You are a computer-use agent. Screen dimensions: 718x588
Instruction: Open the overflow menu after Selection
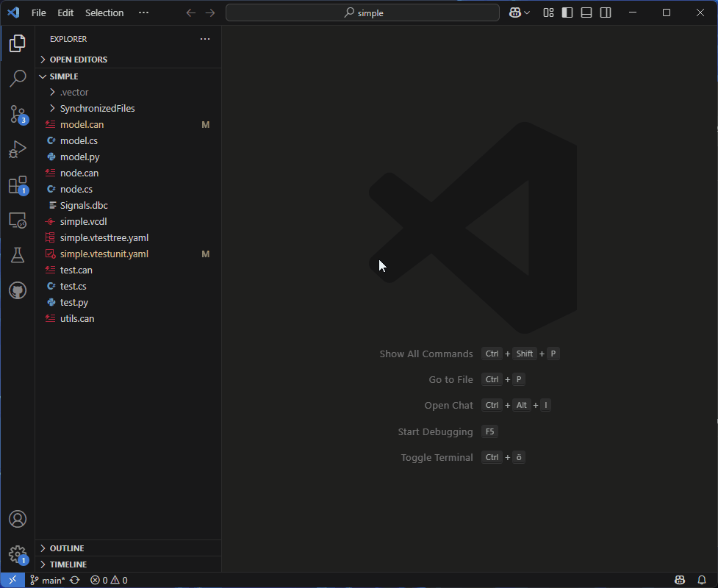point(143,12)
